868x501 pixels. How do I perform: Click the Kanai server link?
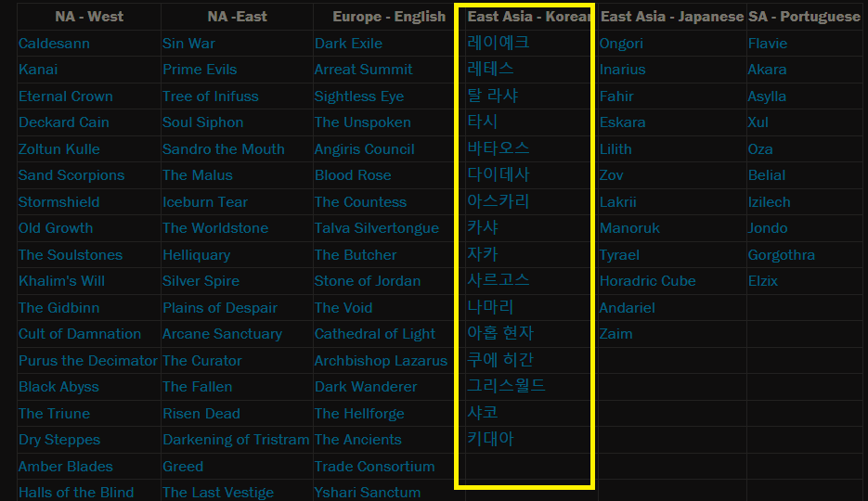[x=38, y=70]
